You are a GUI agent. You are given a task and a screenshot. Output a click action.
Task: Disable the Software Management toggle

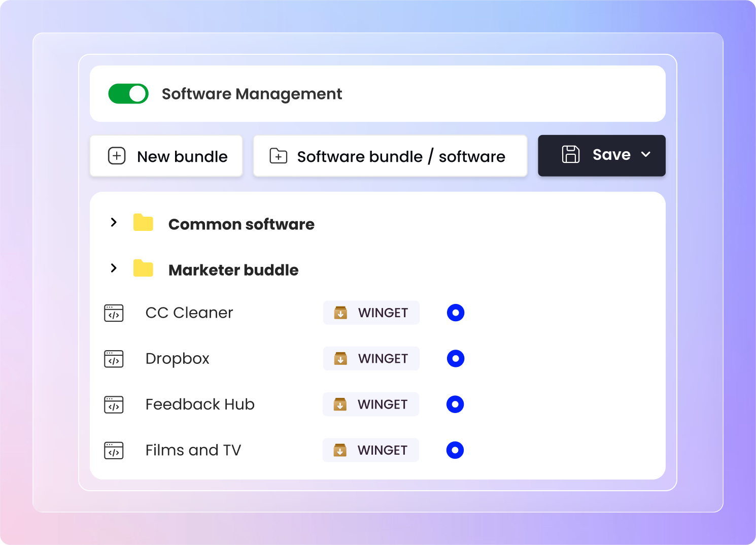[128, 94]
